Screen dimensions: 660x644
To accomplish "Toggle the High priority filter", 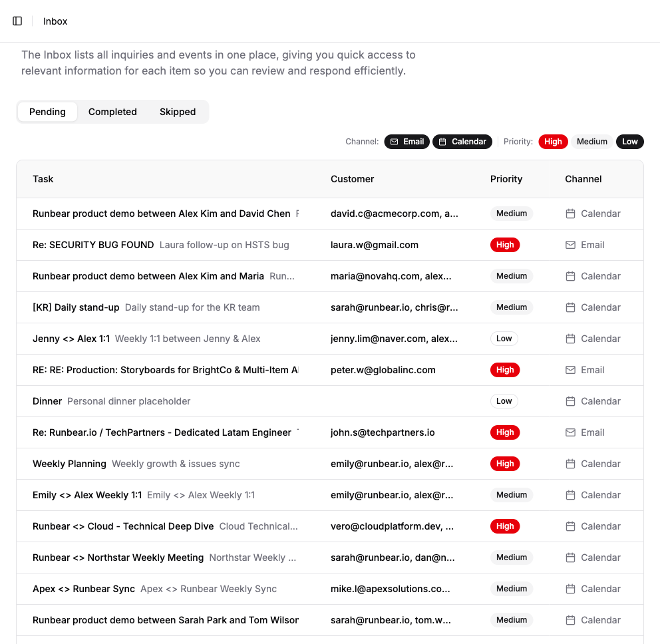I will [x=553, y=142].
